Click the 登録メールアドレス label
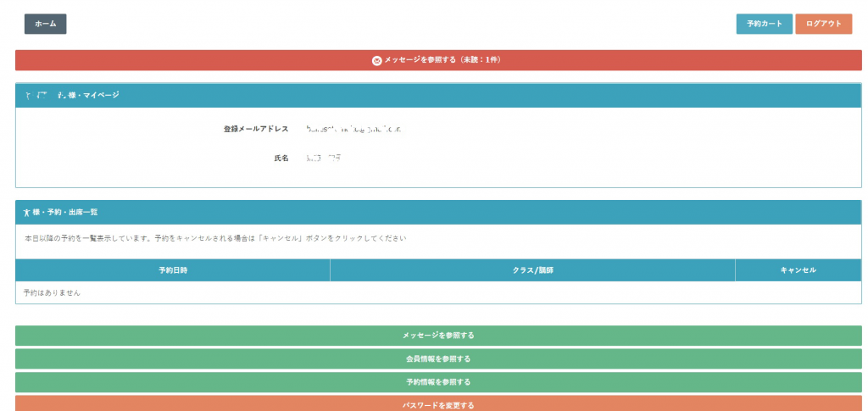 coord(255,129)
